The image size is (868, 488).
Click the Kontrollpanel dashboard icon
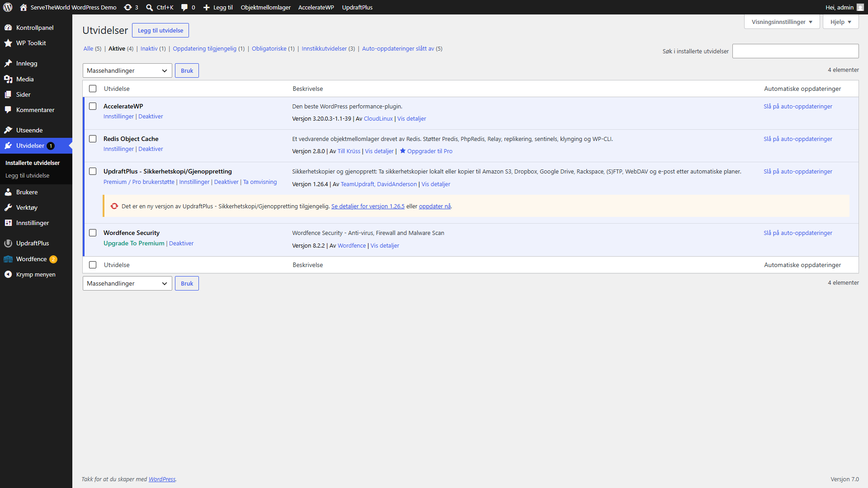point(8,28)
